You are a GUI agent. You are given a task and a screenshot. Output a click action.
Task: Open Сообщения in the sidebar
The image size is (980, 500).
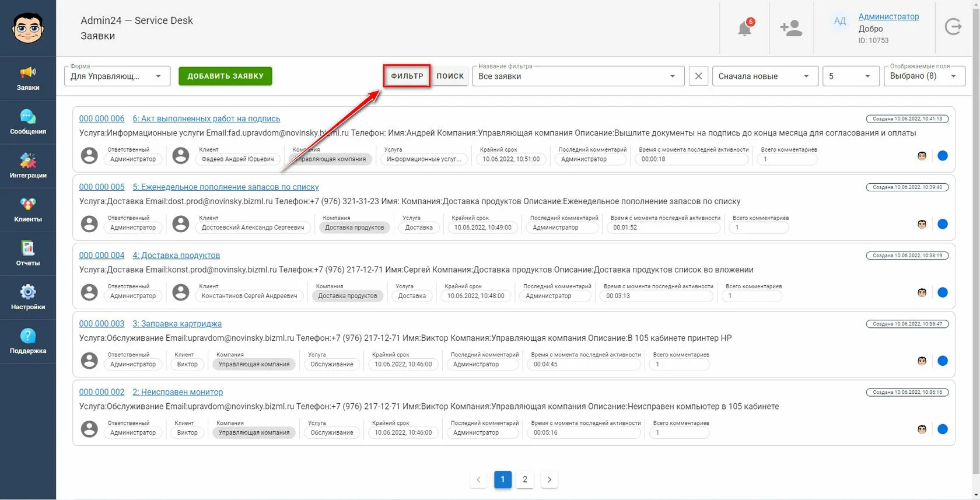(28, 122)
